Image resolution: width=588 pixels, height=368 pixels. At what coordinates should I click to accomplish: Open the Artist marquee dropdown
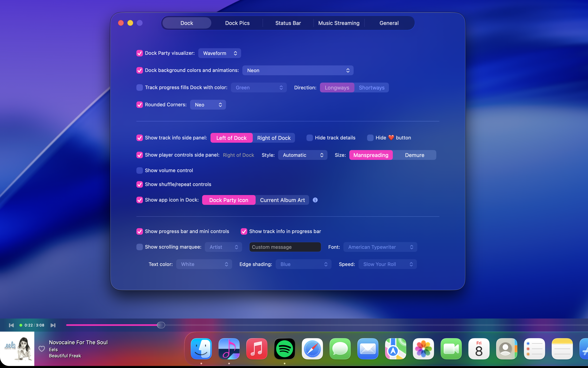pos(223,247)
